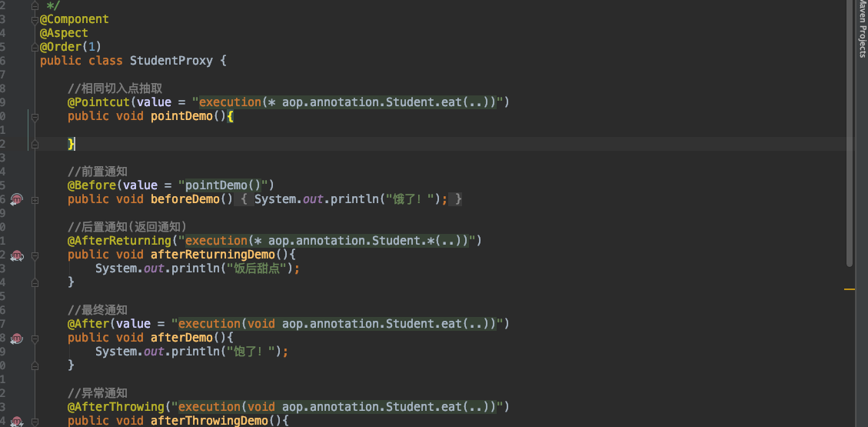Click the execution string inside the @AfterThrowing annotation
The height and width of the screenshot is (427, 868).
(x=337, y=407)
